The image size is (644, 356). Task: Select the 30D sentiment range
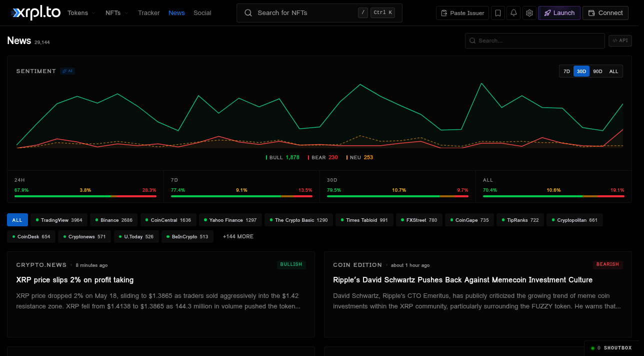tap(581, 72)
